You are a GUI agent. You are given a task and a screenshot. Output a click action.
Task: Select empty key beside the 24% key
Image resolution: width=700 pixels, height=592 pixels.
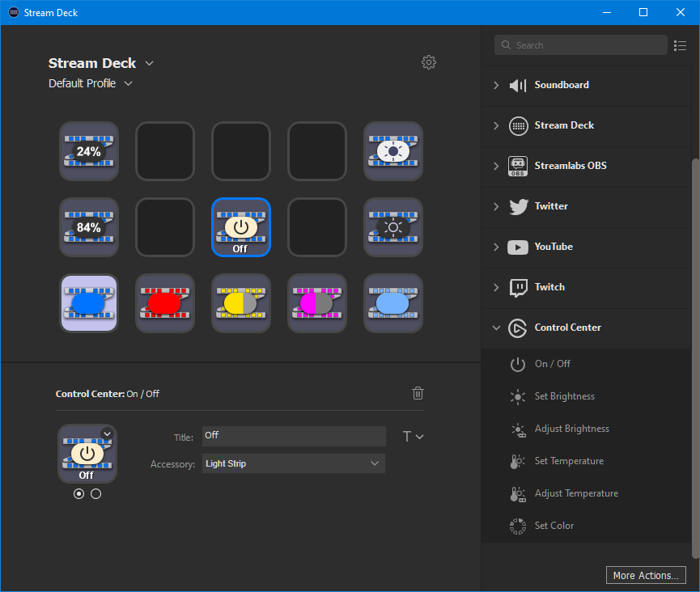coord(165,151)
